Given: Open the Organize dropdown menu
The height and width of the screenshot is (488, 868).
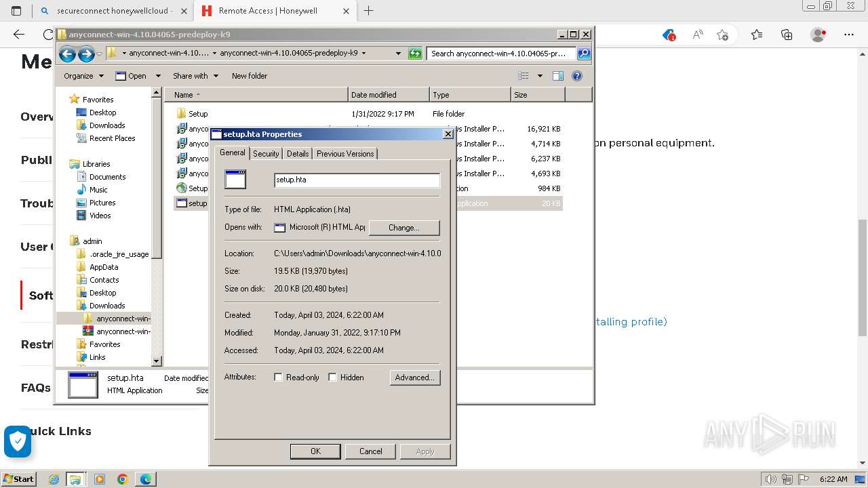Looking at the screenshot, I should point(83,76).
